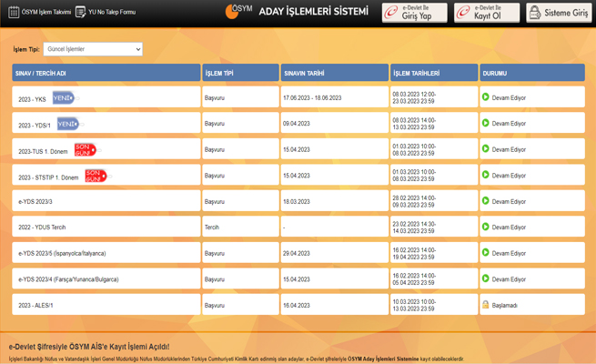Click exam date 17.06.2023 - 18.06.2023

tap(312, 98)
